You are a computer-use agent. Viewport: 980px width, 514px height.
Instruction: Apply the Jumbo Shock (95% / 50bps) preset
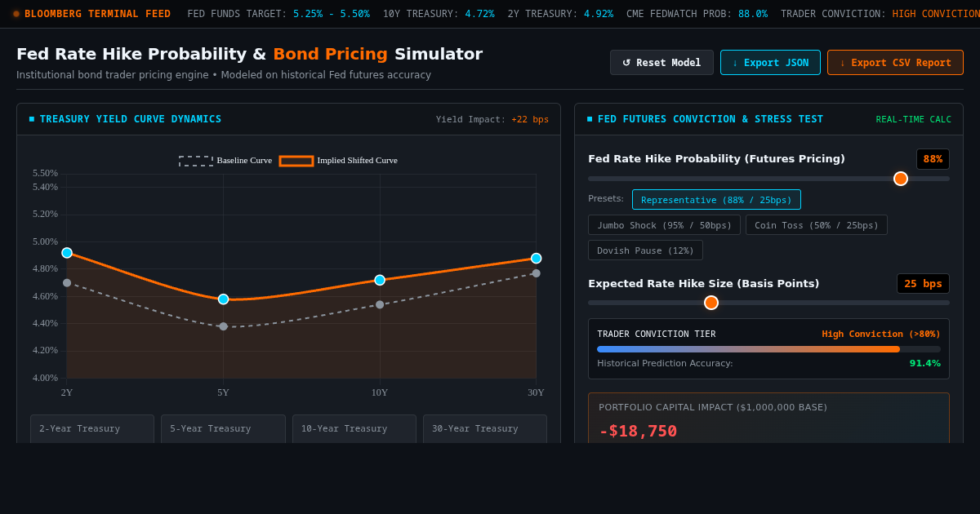(664, 225)
